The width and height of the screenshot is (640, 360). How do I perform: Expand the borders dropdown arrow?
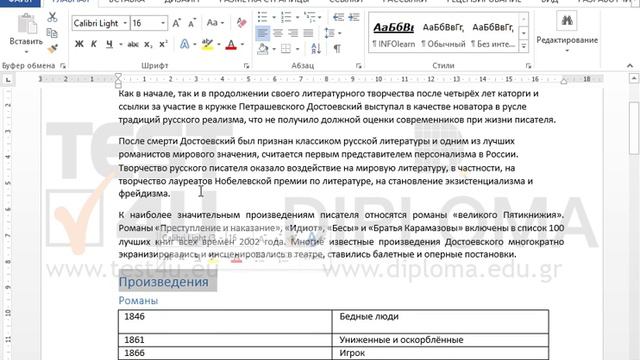pyautogui.click(x=298, y=49)
